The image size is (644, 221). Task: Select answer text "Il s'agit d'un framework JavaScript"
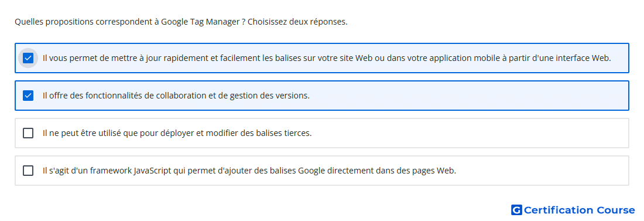tap(249, 171)
